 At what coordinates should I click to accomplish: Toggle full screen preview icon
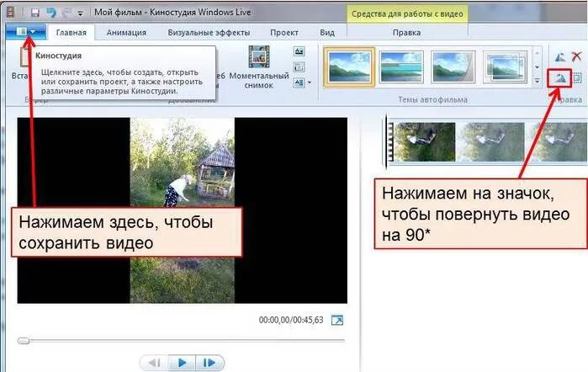pos(337,320)
